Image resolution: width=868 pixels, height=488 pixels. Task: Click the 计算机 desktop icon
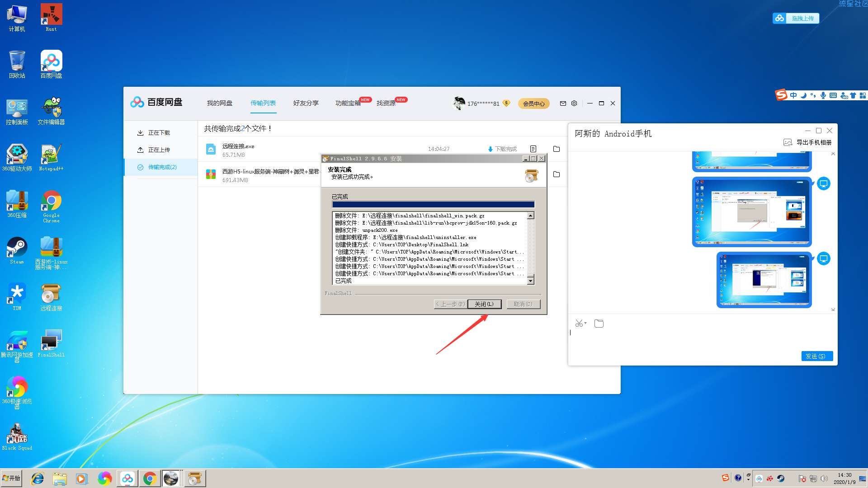coord(17,18)
